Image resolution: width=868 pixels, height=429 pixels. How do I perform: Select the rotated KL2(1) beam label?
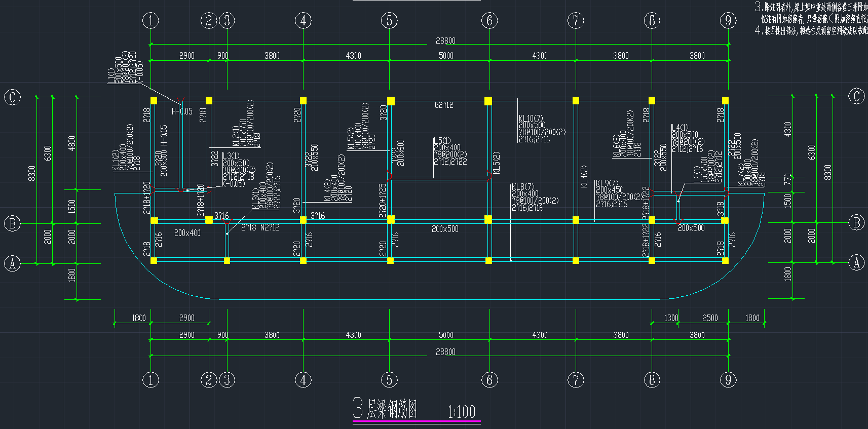[x=235, y=137]
